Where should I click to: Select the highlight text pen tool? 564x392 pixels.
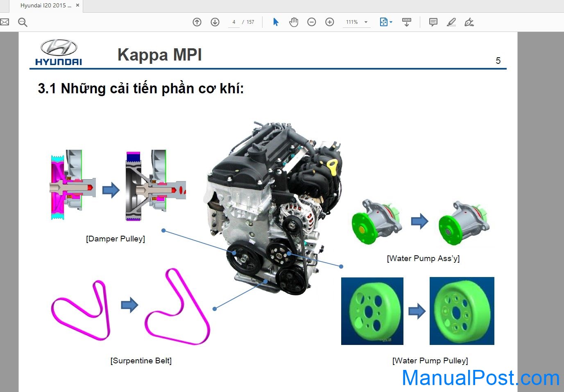[x=451, y=22]
